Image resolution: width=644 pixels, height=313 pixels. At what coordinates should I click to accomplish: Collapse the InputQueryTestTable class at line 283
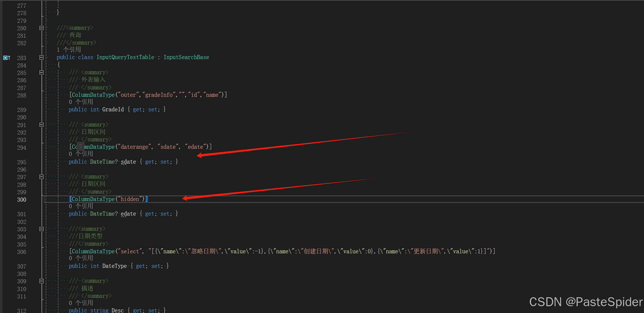42,58
